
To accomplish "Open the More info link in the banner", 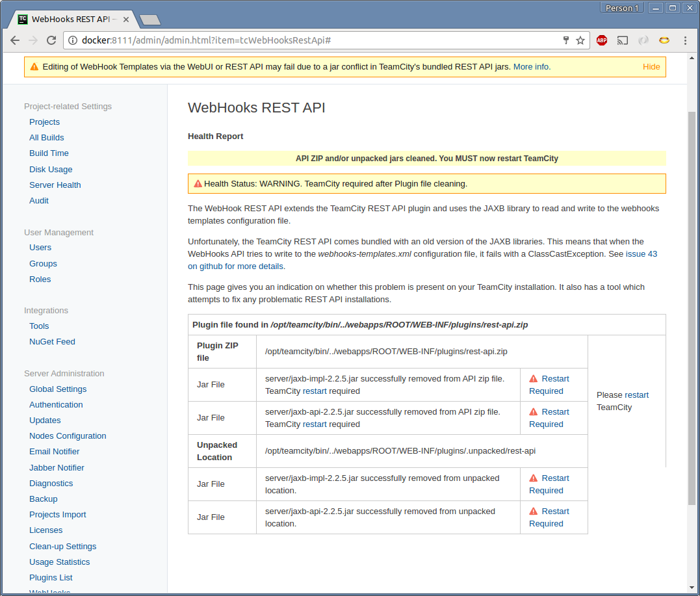I will [x=532, y=66].
